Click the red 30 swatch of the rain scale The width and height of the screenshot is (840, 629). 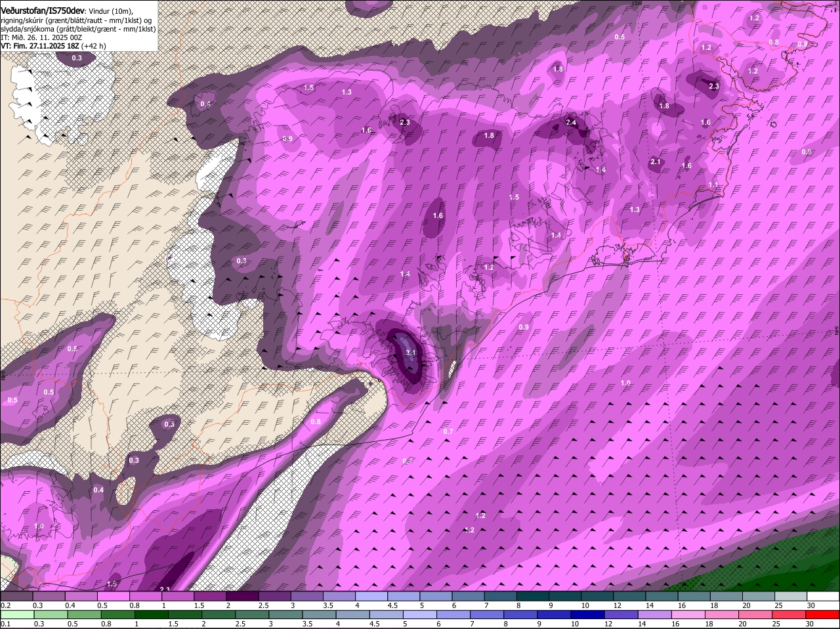[x=823, y=615]
